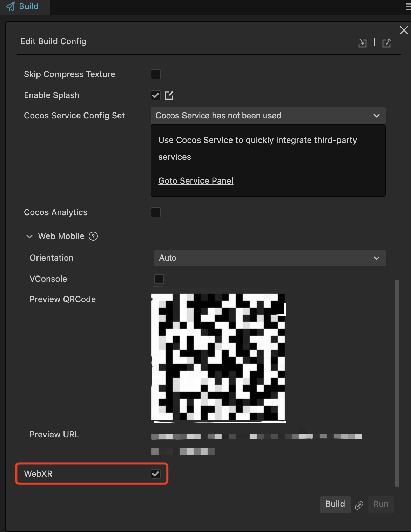Toggle Skip Compress Texture checkbox
The height and width of the screenshot is (532, 411).
pos(156,74)
